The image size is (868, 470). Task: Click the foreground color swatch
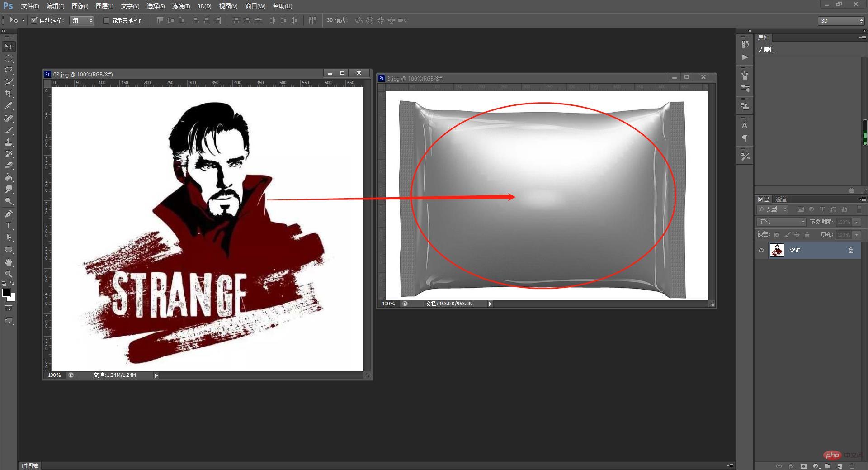pyautogui.click(x=6, y=293)
